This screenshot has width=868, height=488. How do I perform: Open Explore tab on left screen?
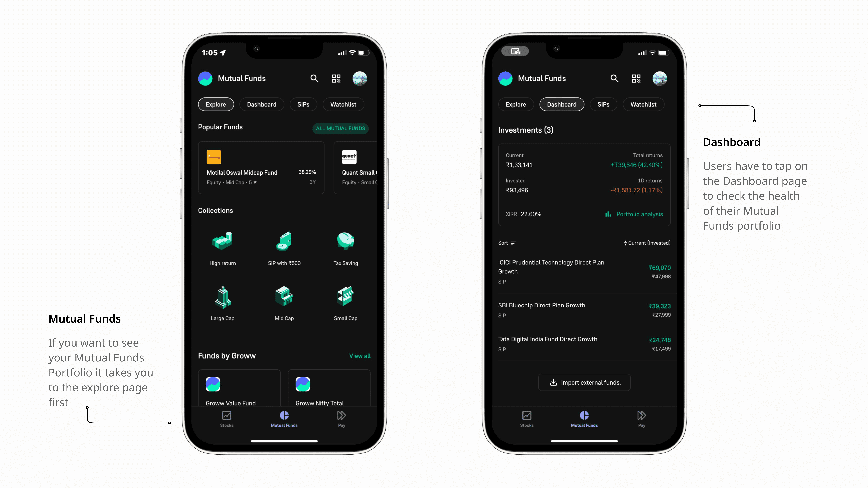click(x=216, y=104)
